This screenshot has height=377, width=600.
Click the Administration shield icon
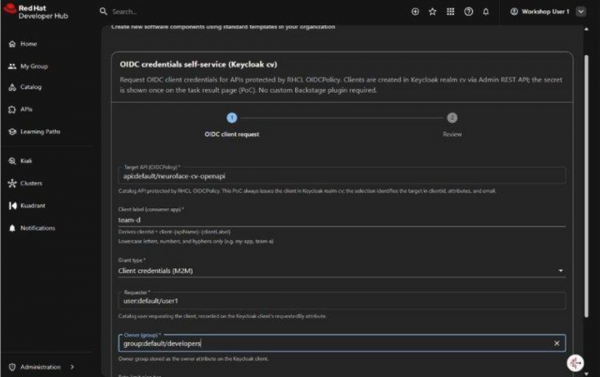(x=12, y=367)
